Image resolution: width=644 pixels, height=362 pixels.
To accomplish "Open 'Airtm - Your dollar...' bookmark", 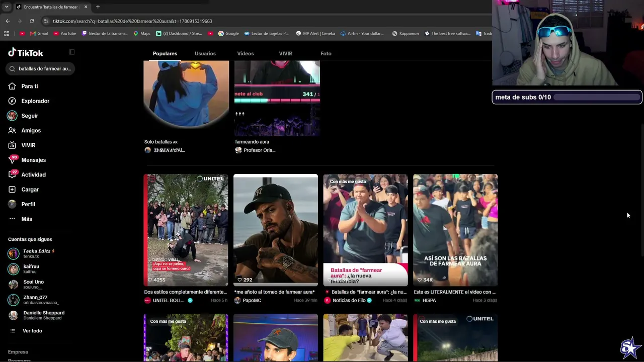I will coord(362,34).
